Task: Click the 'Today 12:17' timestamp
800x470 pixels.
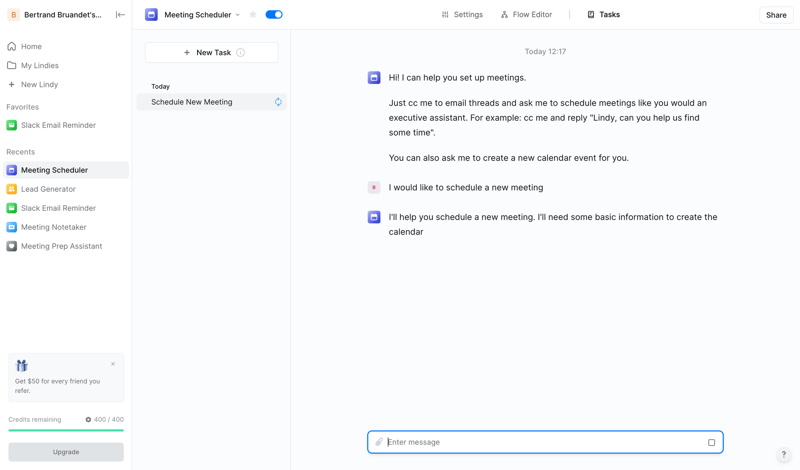Action: click(545, 52)
